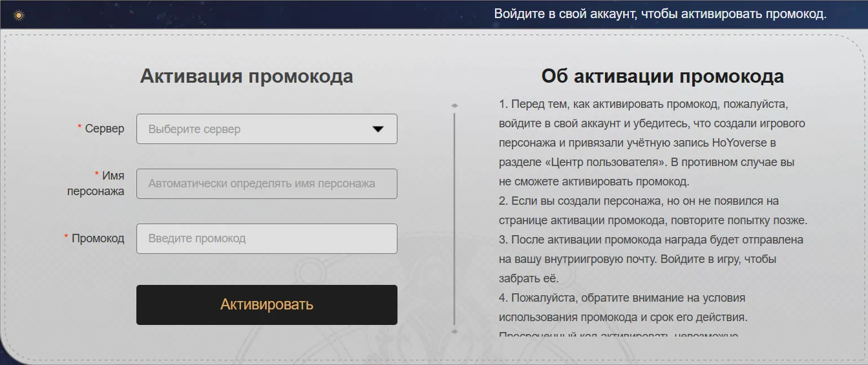Click the Активировать button
The height and width of the screenshot is (365, 868).
point(267,305)
